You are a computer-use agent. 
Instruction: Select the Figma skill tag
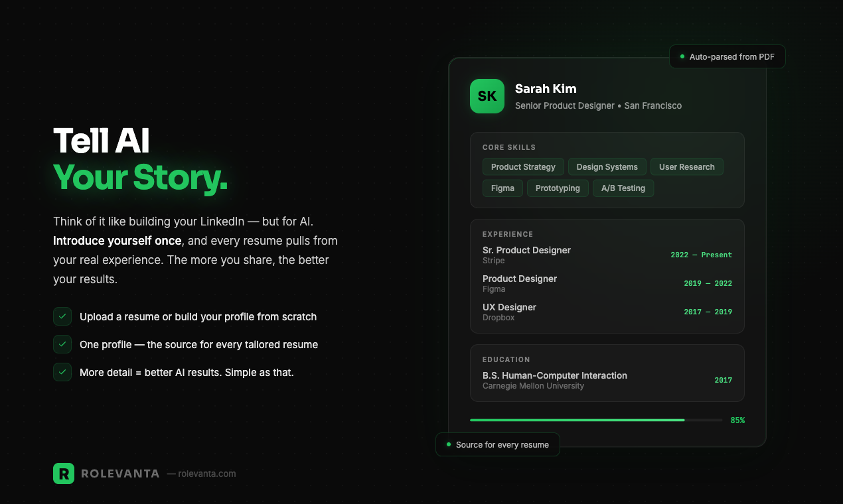coord(502,188)
